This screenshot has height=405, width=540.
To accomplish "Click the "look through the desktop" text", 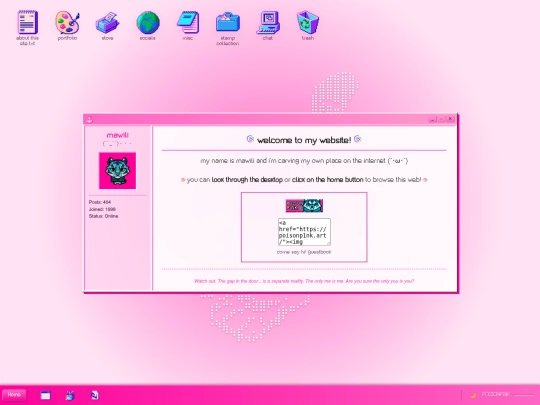I will [x=247, y=180].
